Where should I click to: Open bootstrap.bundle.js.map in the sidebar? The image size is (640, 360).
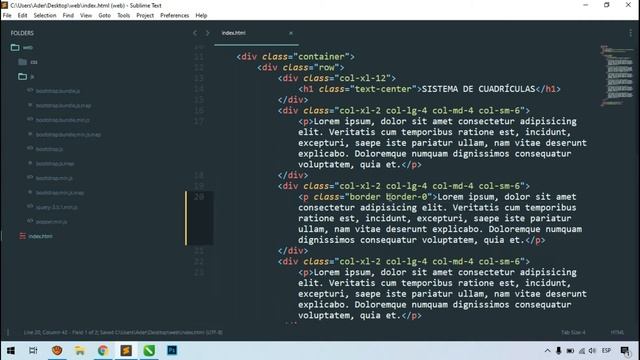tap(63, 105)
